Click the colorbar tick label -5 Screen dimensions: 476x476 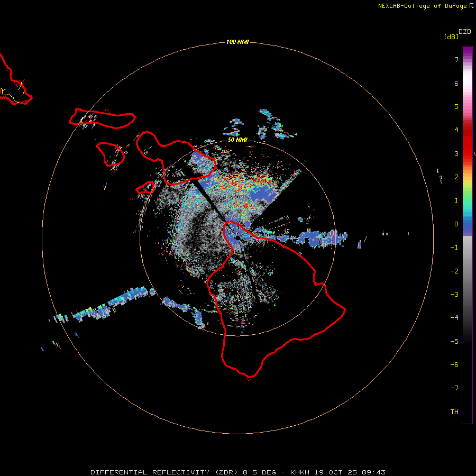tap(454, 342)
